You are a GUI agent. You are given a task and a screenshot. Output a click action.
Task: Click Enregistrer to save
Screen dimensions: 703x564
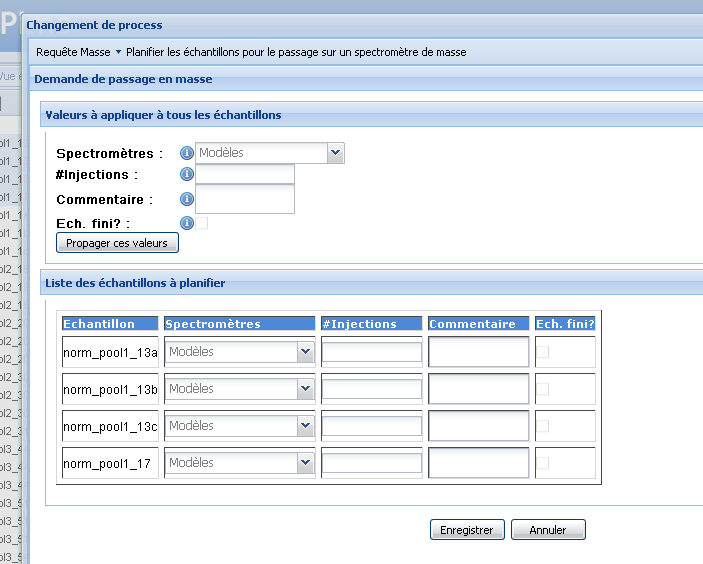coord(466,530)
